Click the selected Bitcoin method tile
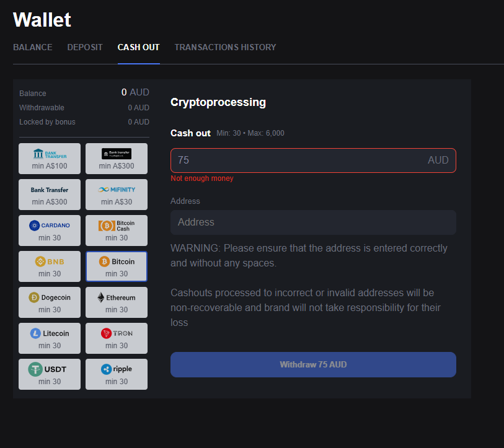 [117, 266]
